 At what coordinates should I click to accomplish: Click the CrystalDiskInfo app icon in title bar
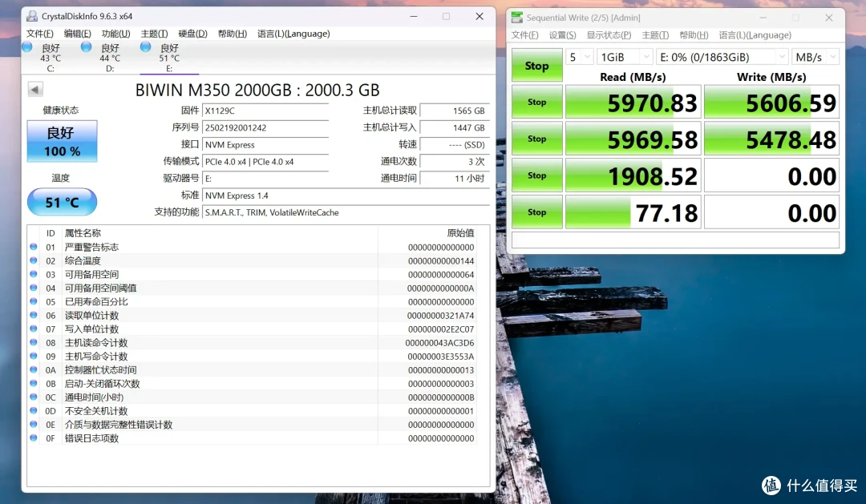coord(32,16)
